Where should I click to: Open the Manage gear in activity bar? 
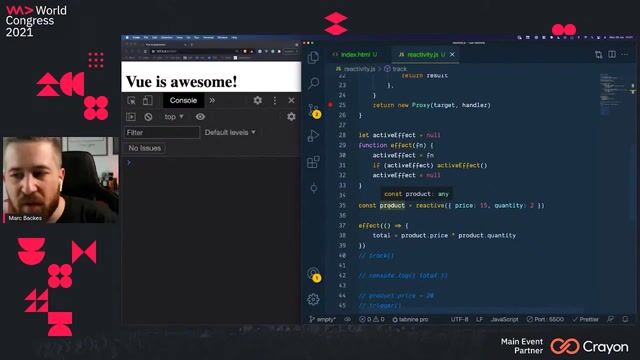(x=313, y=300)
